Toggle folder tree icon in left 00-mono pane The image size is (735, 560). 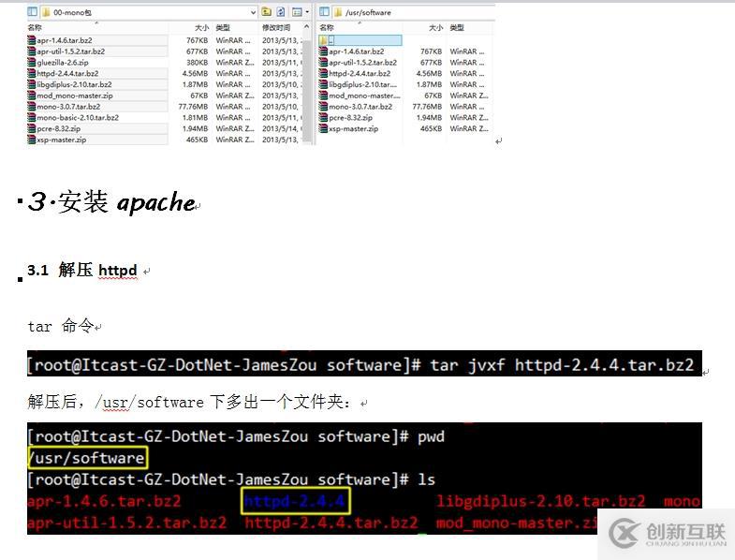(x=32, y=12)
